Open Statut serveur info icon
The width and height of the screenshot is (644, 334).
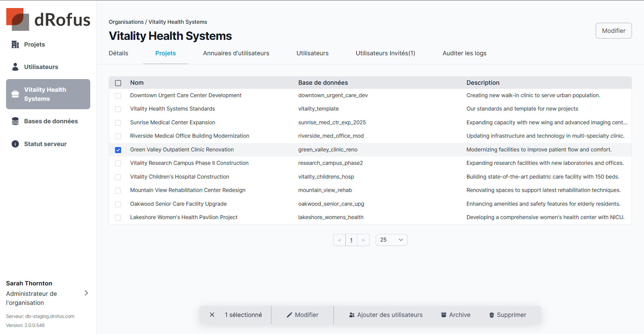(x=15, y=144)
